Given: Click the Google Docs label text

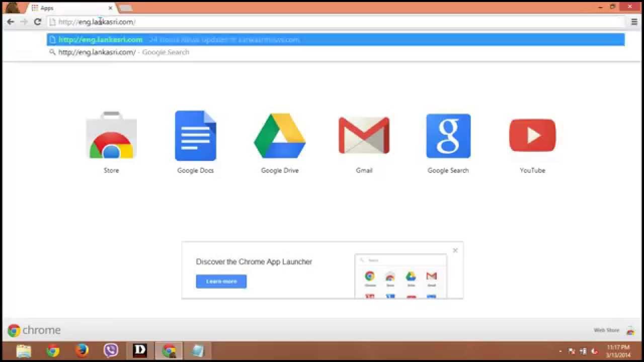Looking at the screenshot, I should 196,170.
